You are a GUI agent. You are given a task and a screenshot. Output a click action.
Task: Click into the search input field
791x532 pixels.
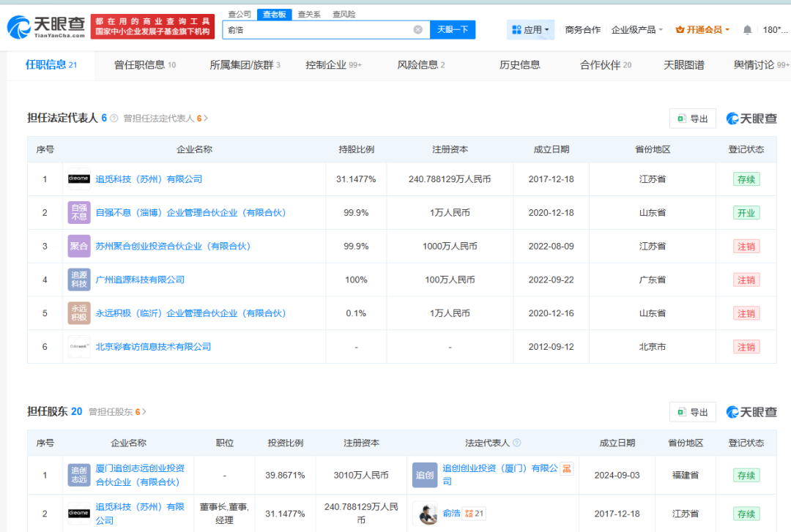pos(318,30)
